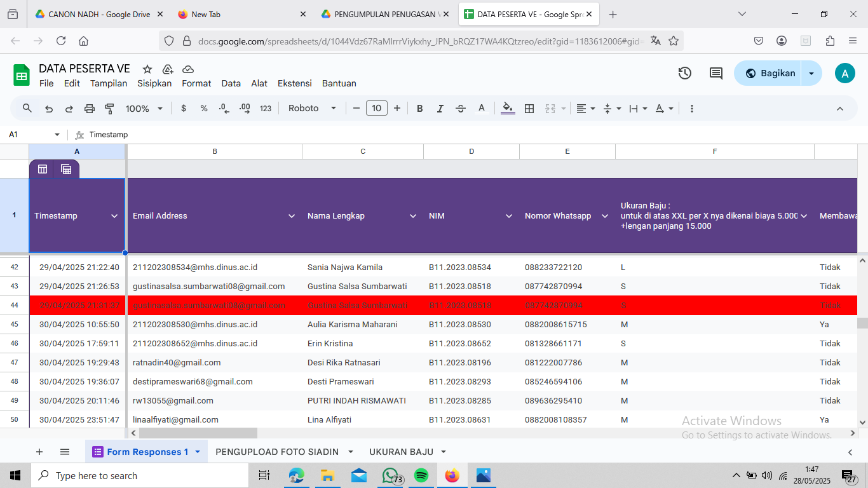Image resolution: width=868 pixels, height=488 pixels.
Task: Open the File menu
Action: coord(46,83)
